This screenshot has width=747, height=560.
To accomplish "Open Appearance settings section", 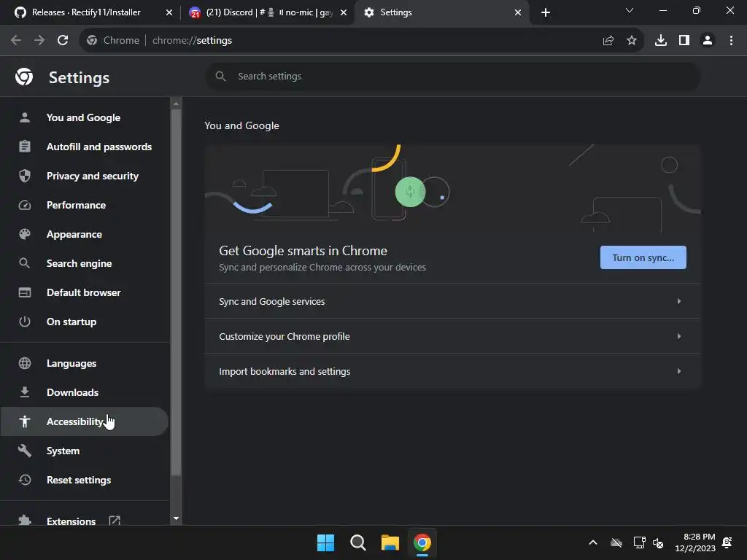I will 84,234.
